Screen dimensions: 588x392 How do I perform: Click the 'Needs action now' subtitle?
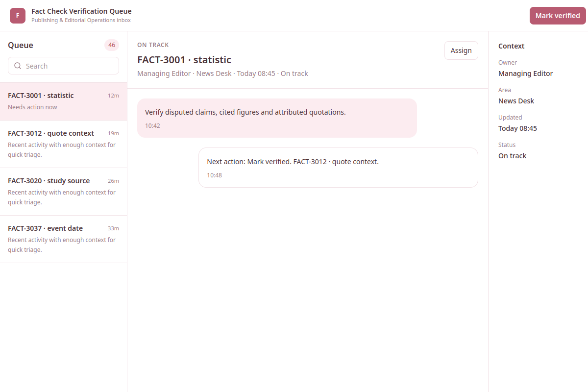click(32, 107)
